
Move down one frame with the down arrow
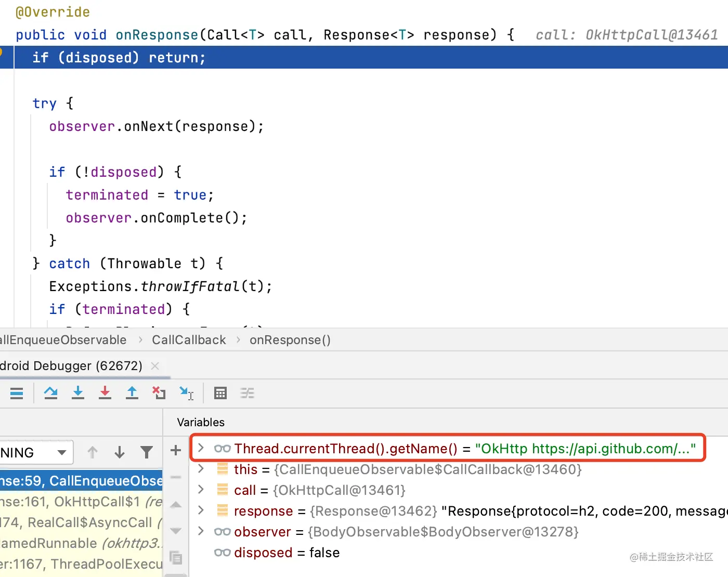pos(120,452)
